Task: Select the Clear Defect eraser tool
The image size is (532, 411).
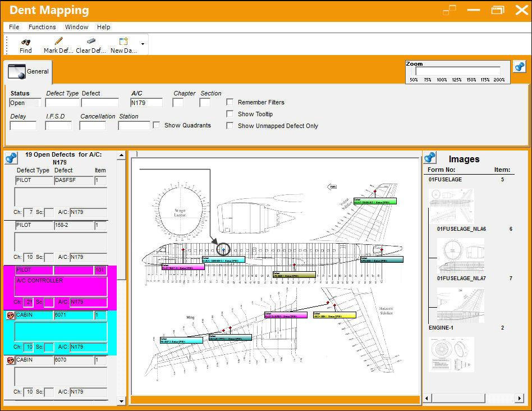Action: (91, 41)
